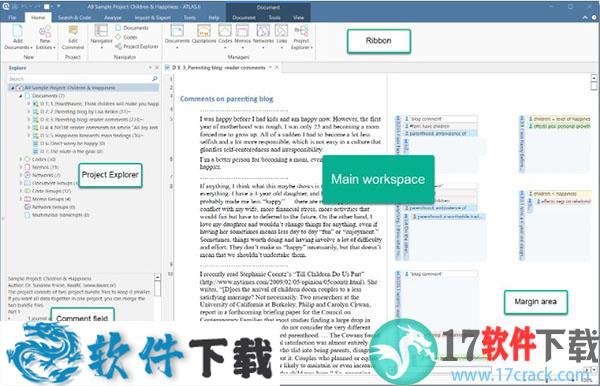Open the Memos manager icon
The height and width of the screenshot is (386, 600).
pyautogui.click(x=242, y=31)
